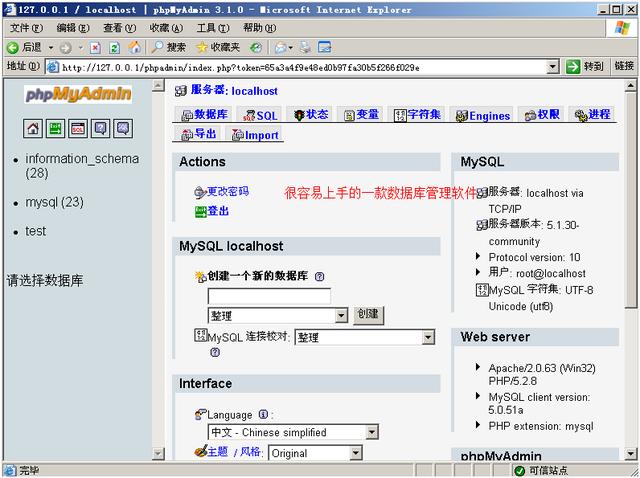Image resolution: width=640 pixels, height=478 pixels.
Task: Switch to the 状态 (Status) tab
Action: [311, 115]
